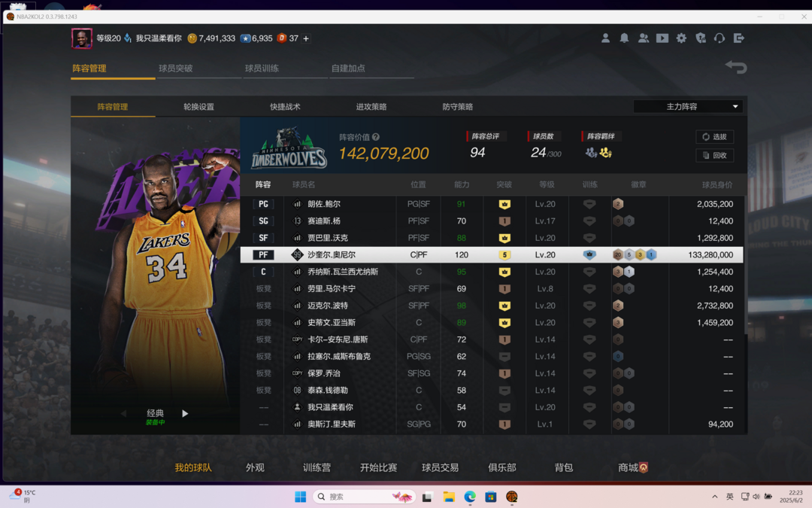Open the friends icon in top bar
The image size is (812, 508).
[643, 38]
